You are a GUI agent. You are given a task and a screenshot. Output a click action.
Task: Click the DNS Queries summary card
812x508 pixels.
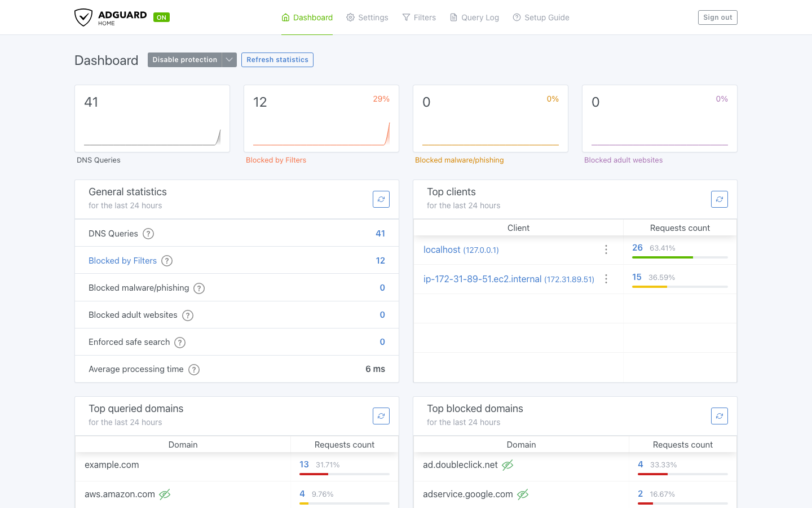152,119
